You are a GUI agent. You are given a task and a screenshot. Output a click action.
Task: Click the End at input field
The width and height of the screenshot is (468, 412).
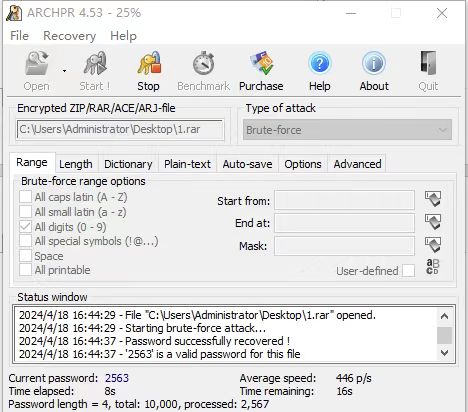(344, 223)
